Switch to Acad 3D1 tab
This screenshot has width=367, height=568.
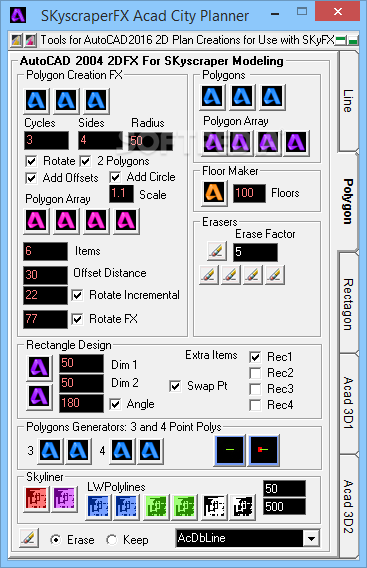[348, 403]
